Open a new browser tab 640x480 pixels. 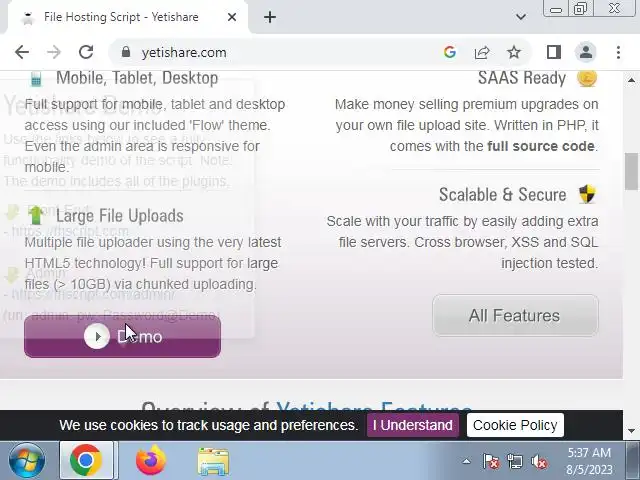270,17
